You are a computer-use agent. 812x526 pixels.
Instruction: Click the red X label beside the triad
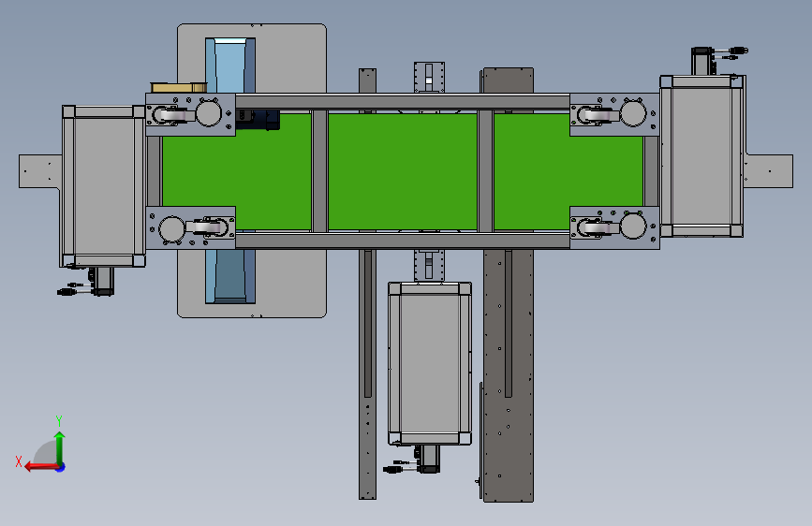19,461
